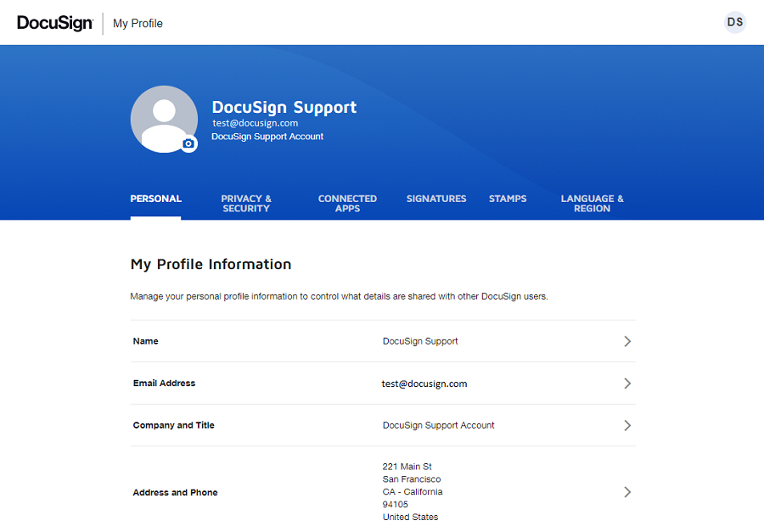The height and width of the screenshot is (532, 764).
Task: Click the Manage your personal profile description
Action: click(x=339, y=296)
